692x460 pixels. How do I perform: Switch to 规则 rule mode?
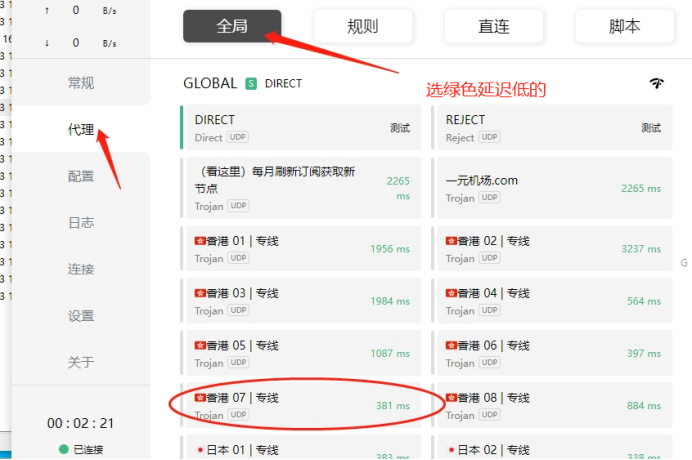point(363,26)
